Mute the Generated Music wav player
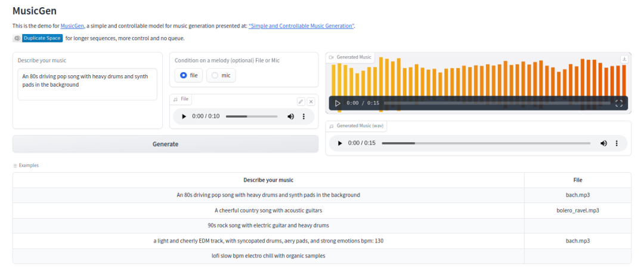This screenshot has height=267, width=644. coord(603,143)
